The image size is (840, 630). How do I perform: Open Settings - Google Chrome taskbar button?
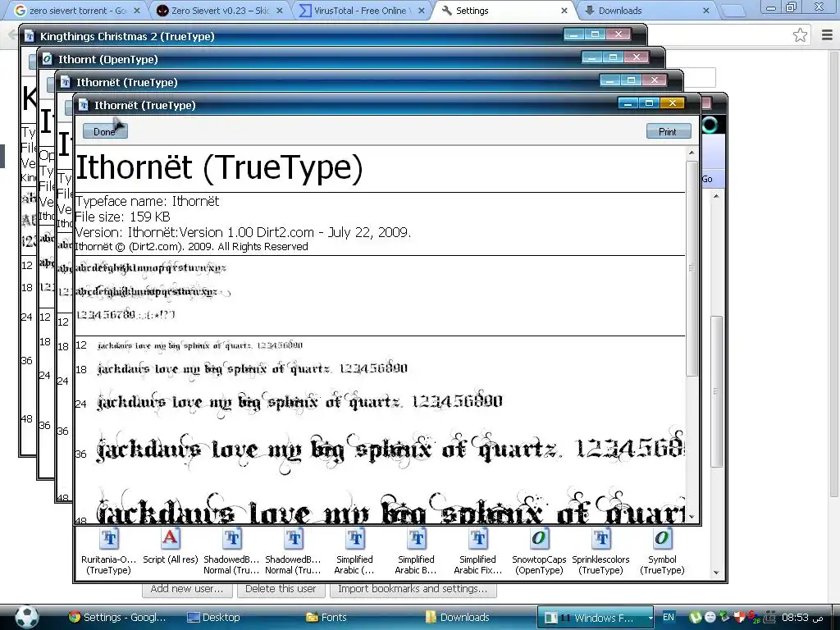click(x=118, y=617)
